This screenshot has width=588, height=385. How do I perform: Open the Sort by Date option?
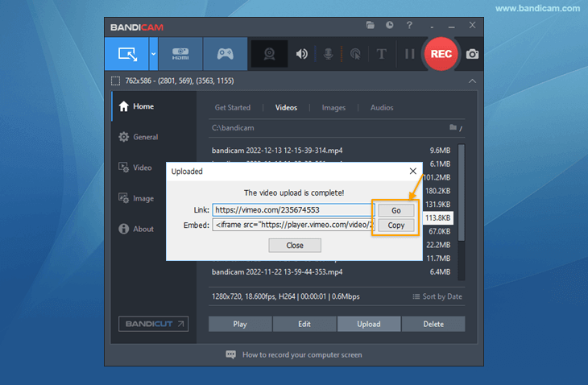tap(437, 296)
